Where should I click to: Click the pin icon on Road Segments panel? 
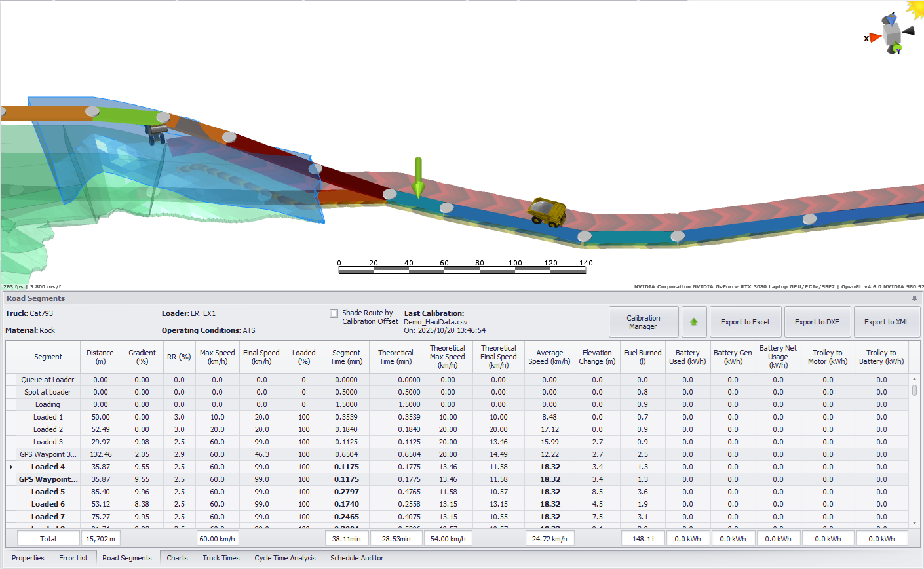914,298
